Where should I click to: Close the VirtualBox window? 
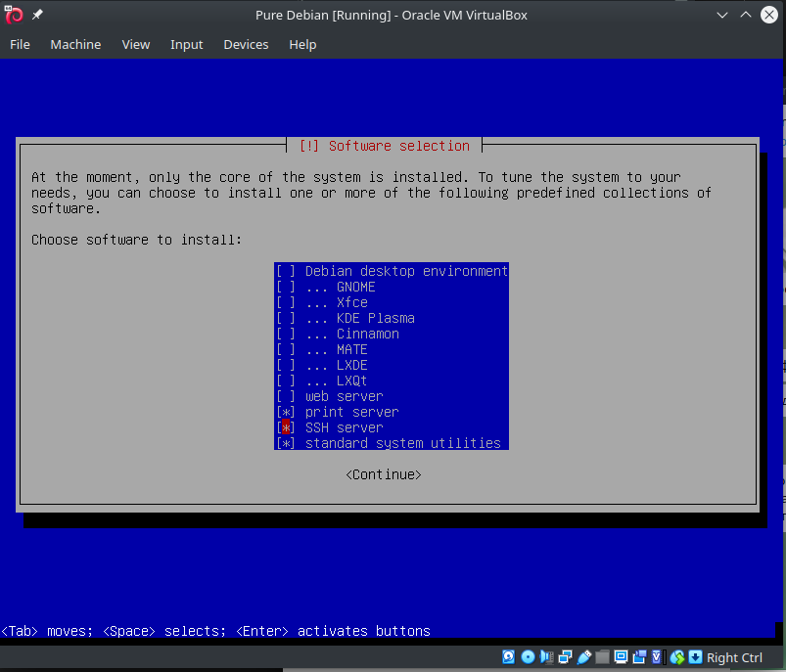(769, 15)
